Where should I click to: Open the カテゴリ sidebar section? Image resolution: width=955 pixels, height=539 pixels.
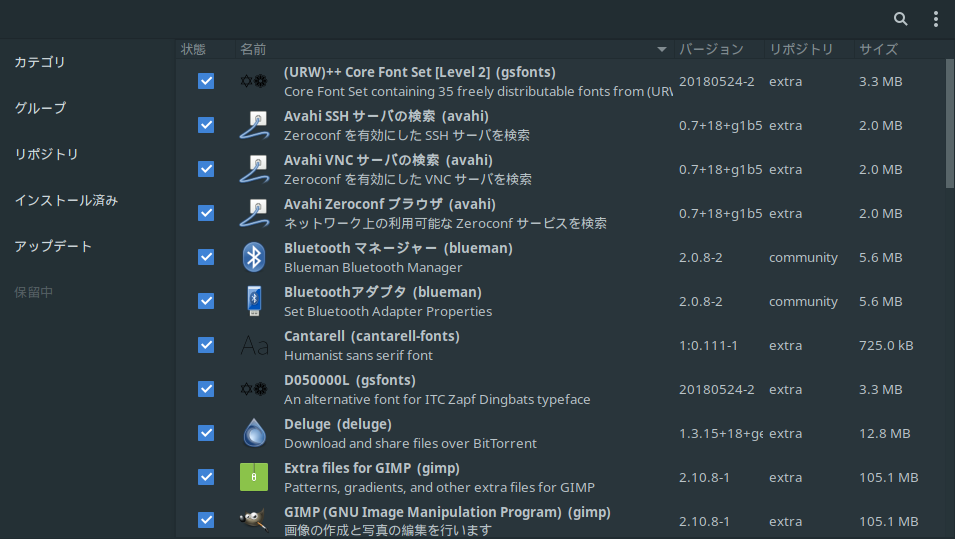tap(40, 62)
